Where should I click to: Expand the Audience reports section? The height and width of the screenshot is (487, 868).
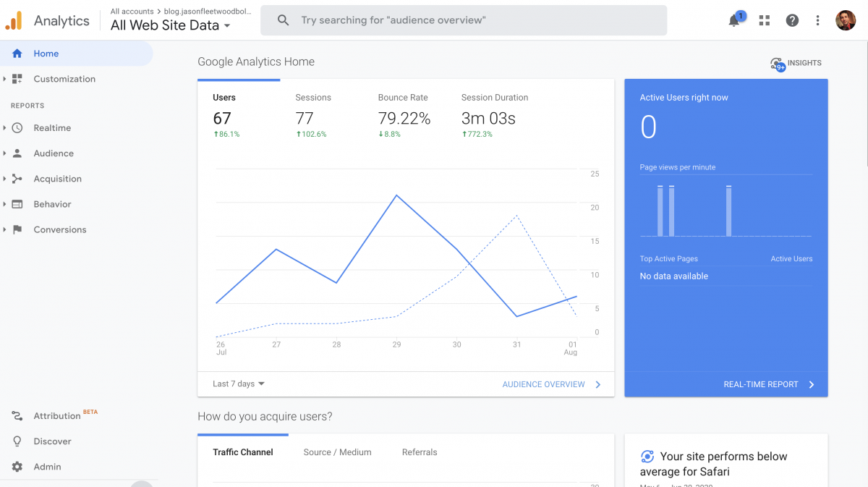[4, 153]
